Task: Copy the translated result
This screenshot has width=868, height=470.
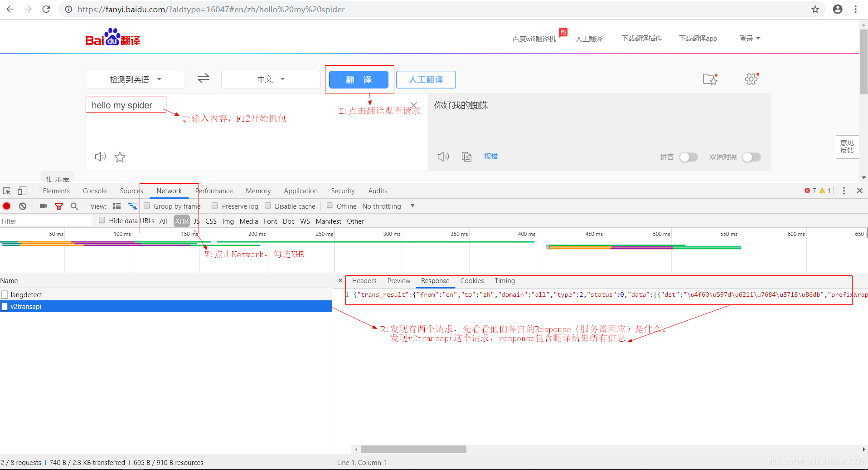Action: [466, 157]
